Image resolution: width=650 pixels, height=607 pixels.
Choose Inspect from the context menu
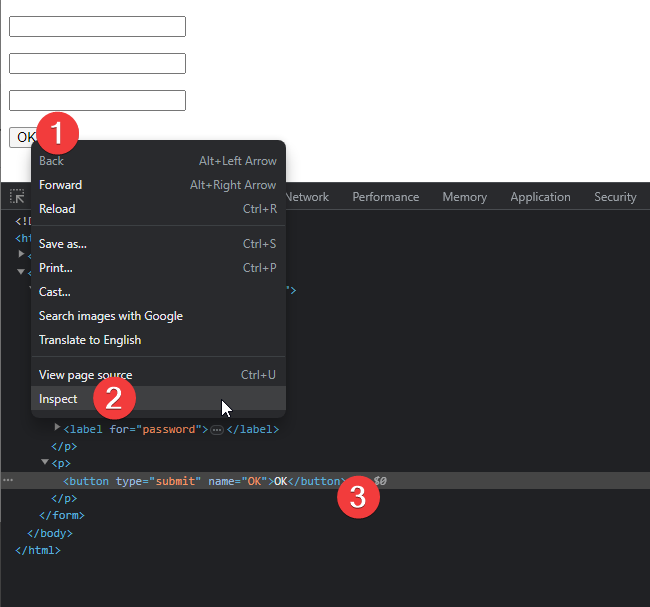coord(58,399)
